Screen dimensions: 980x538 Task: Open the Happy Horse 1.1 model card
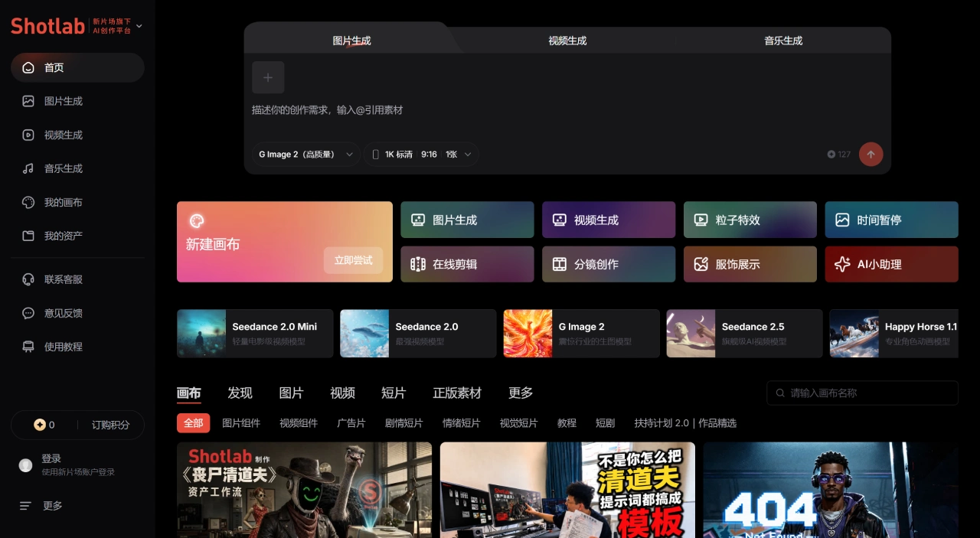(x=893, y=334)
